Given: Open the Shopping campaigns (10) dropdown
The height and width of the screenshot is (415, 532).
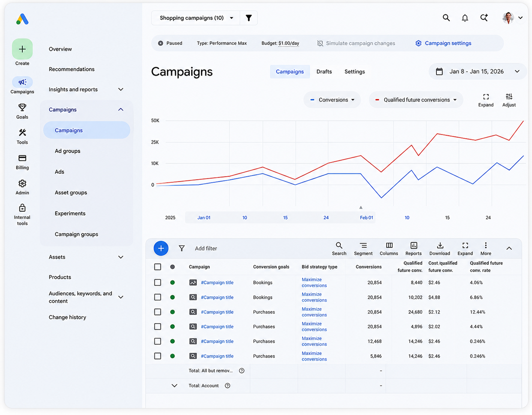Looking at the screenshot, I should (x=196, y=18).
